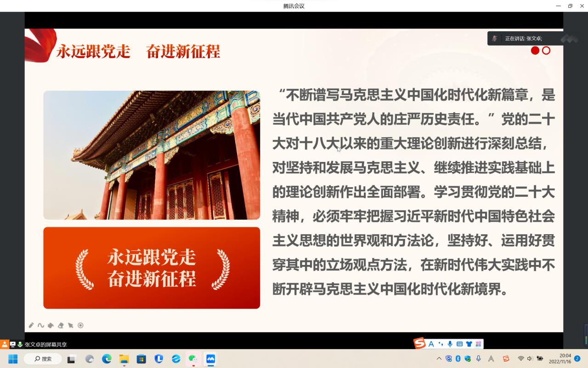The height and width of the screenshot is (368, 588).
Task: Open Sogou voice input microphone
Action: click(450, 344)
